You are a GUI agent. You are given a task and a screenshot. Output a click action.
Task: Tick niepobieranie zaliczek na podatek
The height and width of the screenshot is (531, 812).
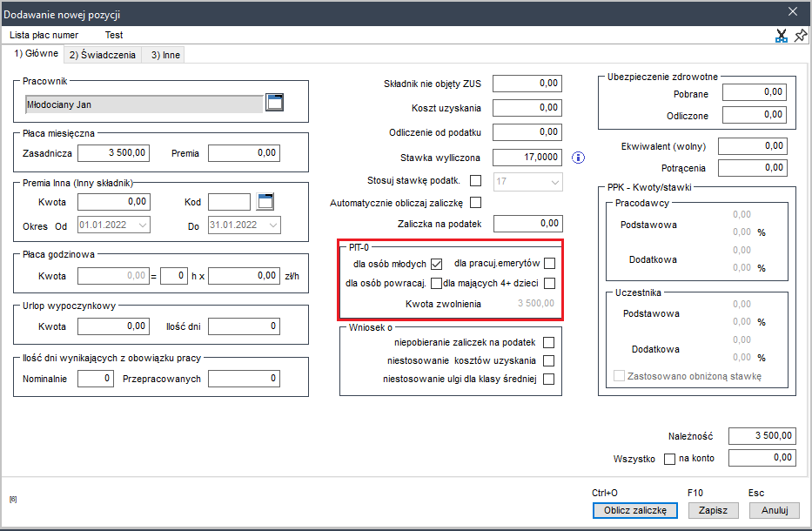548,342
